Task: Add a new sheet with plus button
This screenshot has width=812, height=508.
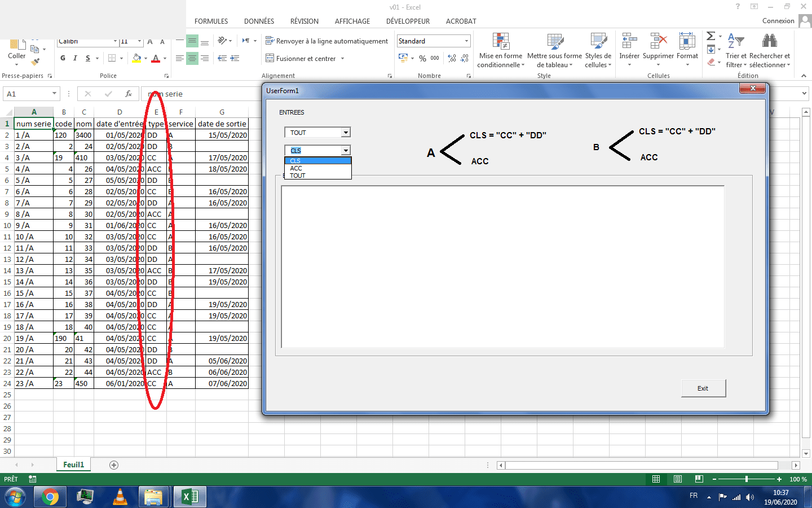Action: [x=114, y=465]
